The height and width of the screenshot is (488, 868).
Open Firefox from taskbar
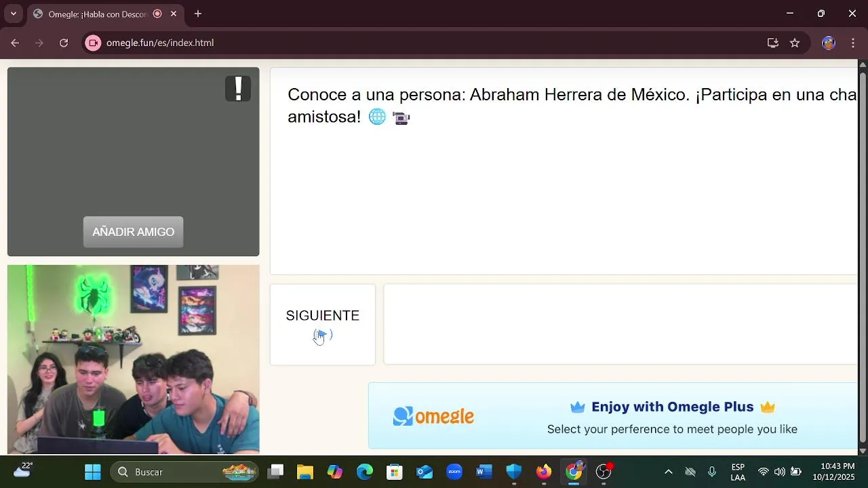click(544, 472)
